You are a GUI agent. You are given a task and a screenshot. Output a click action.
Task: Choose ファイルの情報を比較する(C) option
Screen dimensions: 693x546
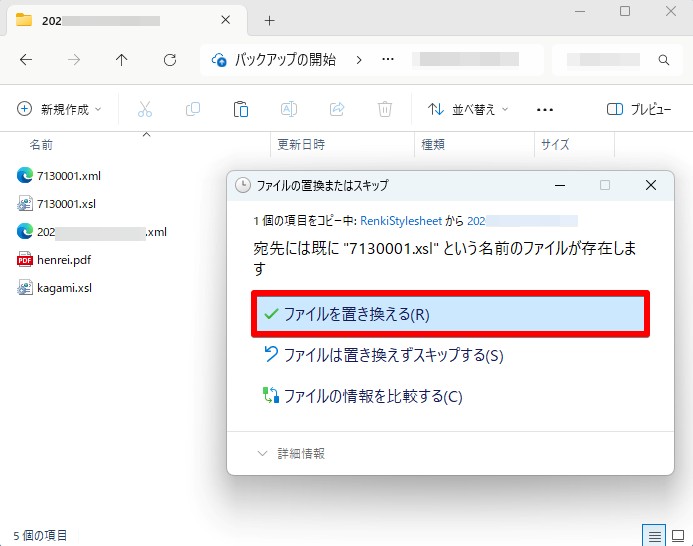[362, 396]
